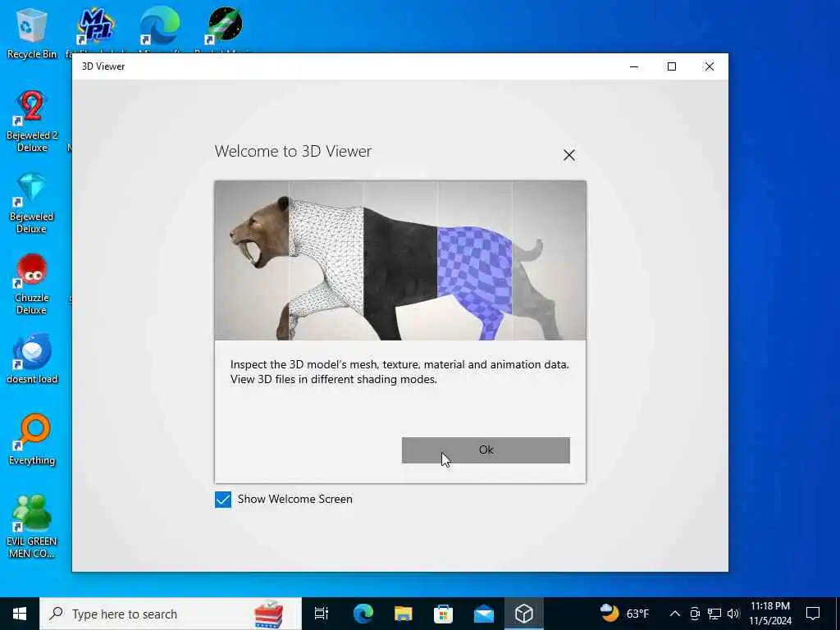Open the Mail app from the taskbar
Image resolution: width=840 pixels, height=630 pixels.
pyautogui.click(x=484, y=614)
